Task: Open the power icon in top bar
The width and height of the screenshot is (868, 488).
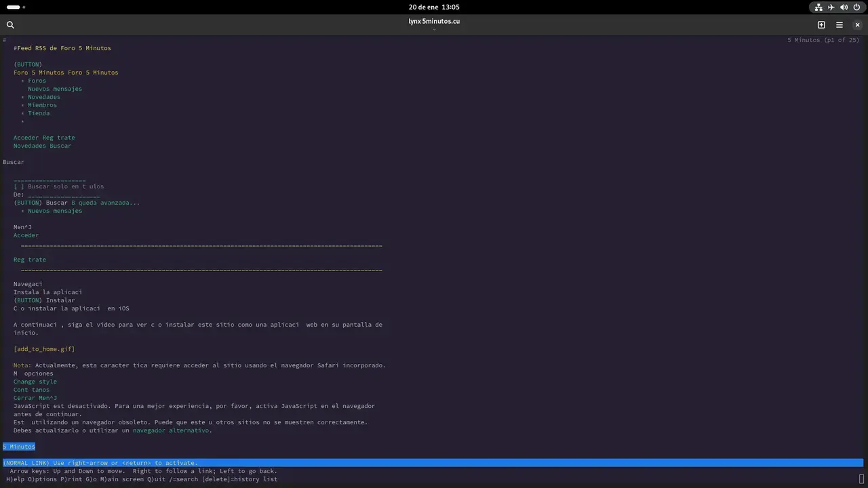Action: tap(856, 7)
